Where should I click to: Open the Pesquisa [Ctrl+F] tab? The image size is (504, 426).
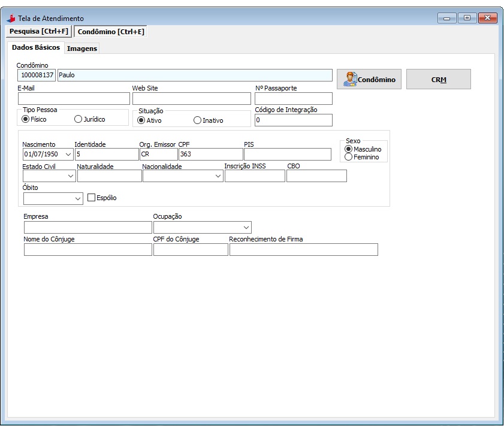(38, 31)
